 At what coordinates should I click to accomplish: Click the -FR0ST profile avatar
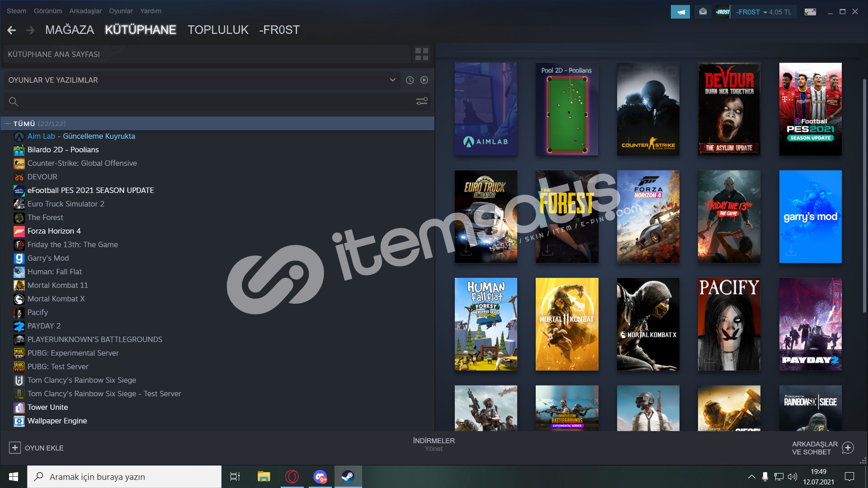[x=722, y=12]
